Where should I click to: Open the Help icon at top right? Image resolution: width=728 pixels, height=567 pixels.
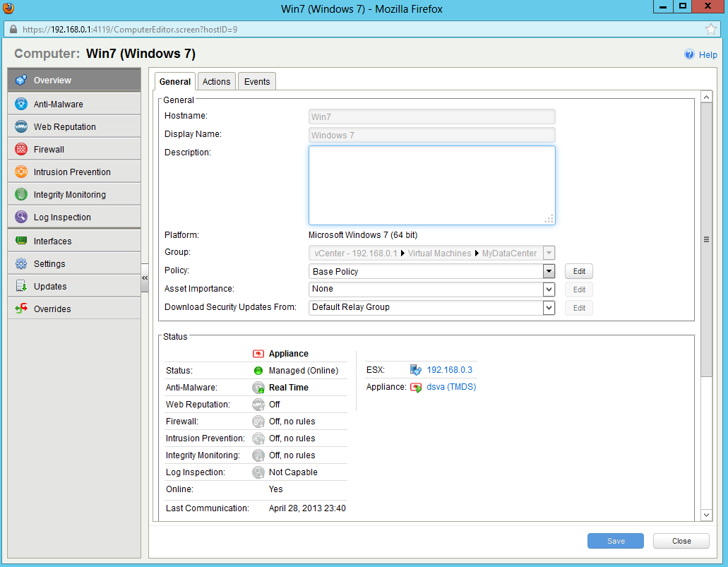689,54
